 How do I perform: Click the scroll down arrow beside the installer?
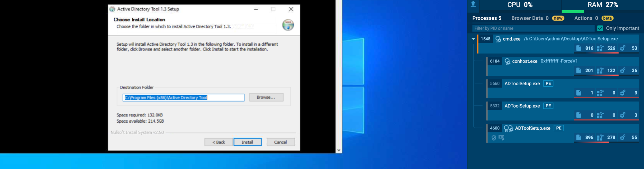click(339, 150)
